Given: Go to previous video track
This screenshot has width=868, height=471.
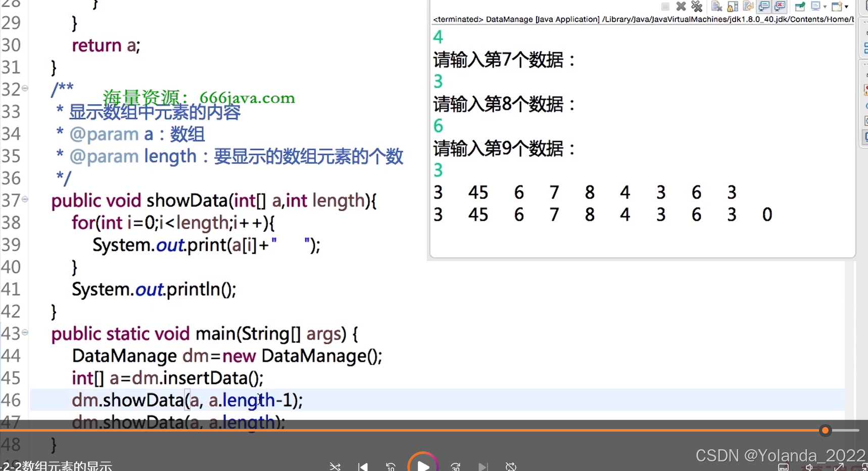Looking at the screenshot, I should pos(363,466).
